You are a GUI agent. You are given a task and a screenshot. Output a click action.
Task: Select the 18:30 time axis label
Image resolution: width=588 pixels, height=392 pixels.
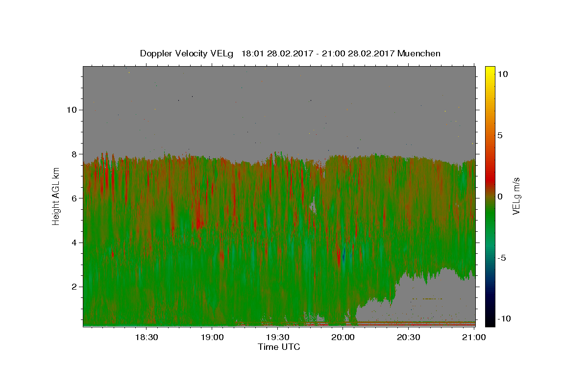click(146, 337)
